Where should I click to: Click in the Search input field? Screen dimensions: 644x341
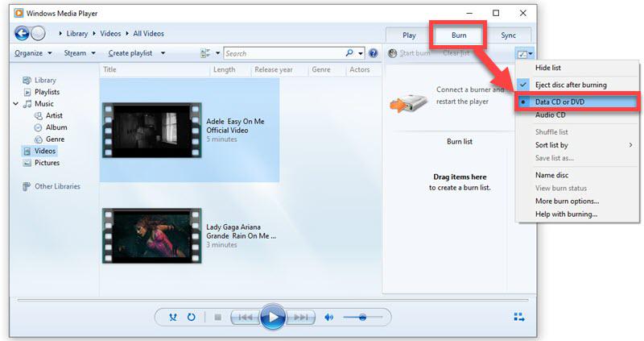click(285, 53)
